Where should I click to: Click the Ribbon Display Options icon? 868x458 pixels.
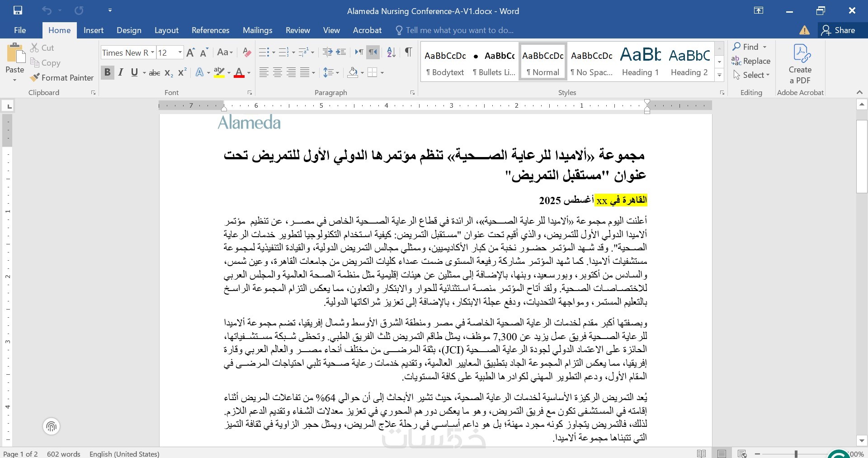point(759,11)
